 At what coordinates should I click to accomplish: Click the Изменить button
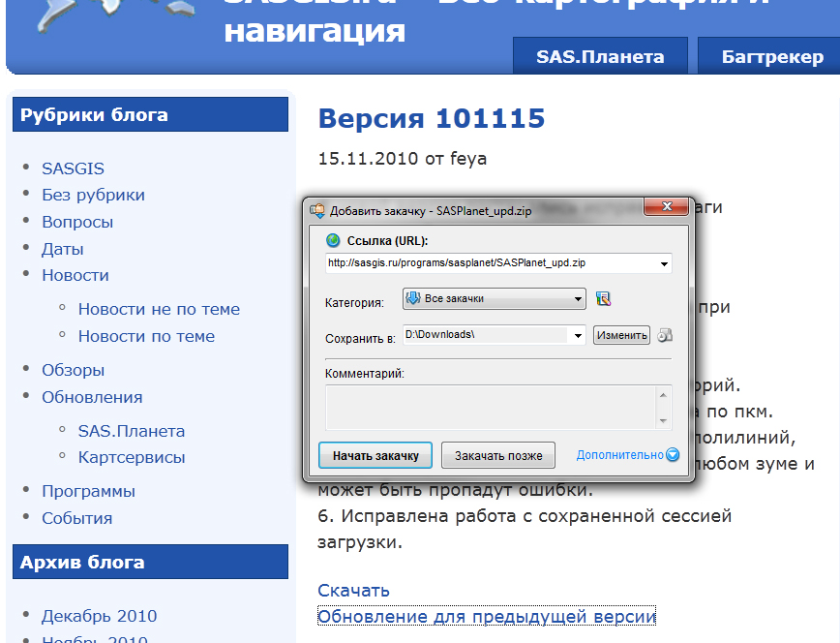621,335
